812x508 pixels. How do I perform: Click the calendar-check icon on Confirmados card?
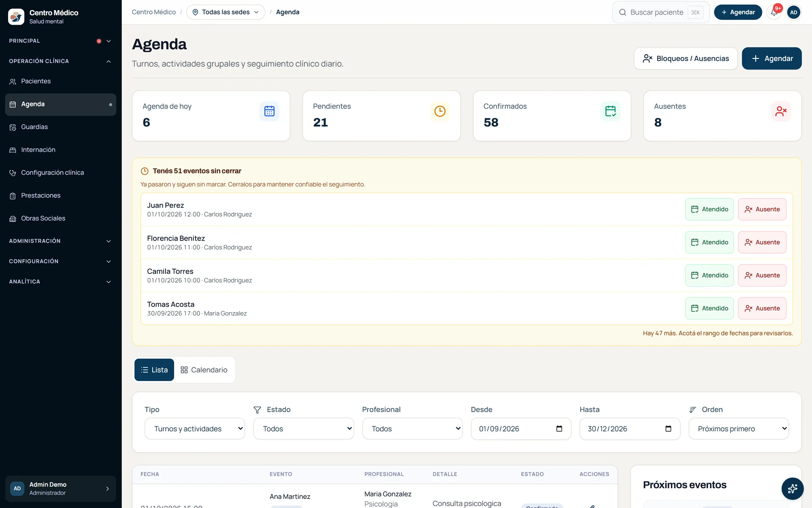[x=610, y=111]
